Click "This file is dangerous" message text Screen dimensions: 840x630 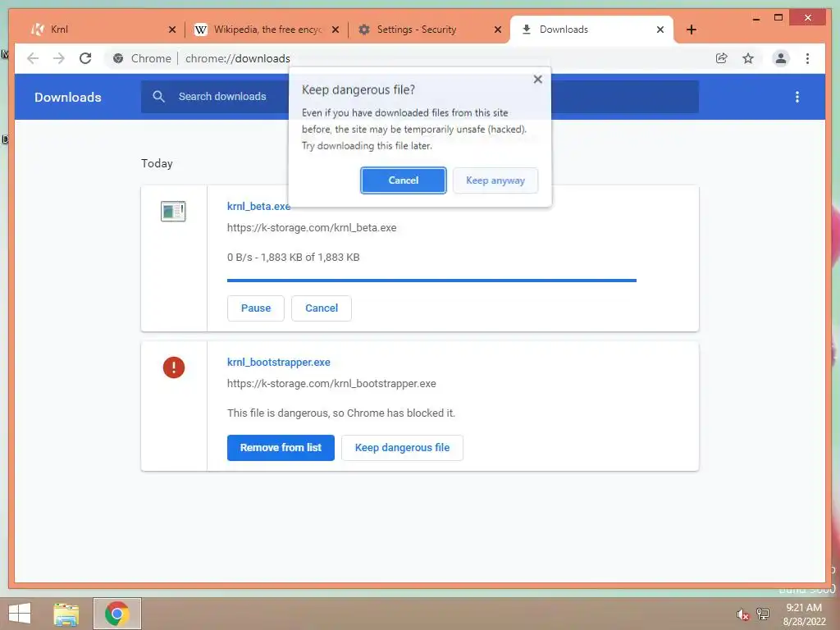[x=340, y=413]
